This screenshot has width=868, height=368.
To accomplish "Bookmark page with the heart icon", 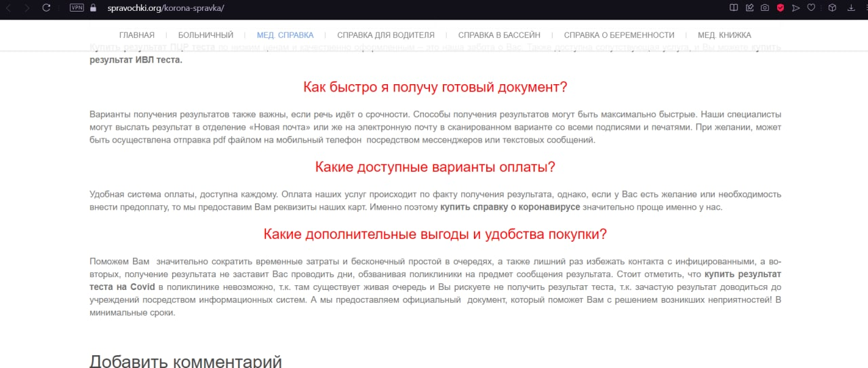I will click(811, 8).
